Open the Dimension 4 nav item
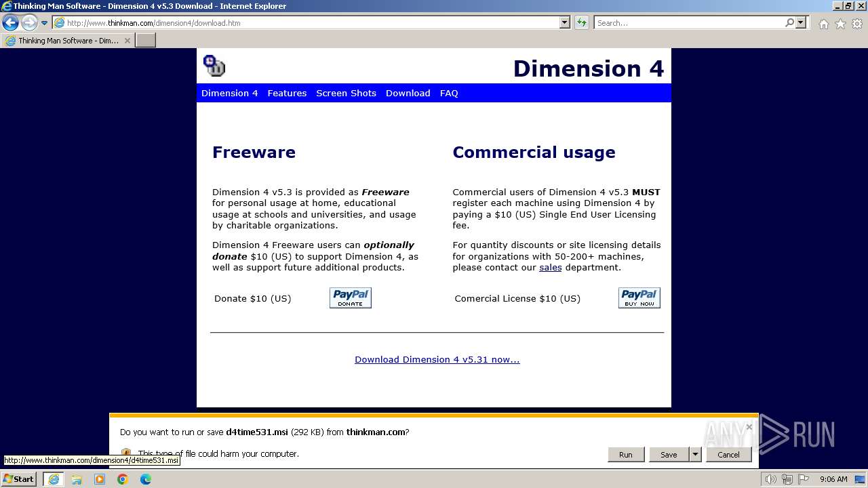The width and height of the screenshot is (868, 488). point(230,93)
